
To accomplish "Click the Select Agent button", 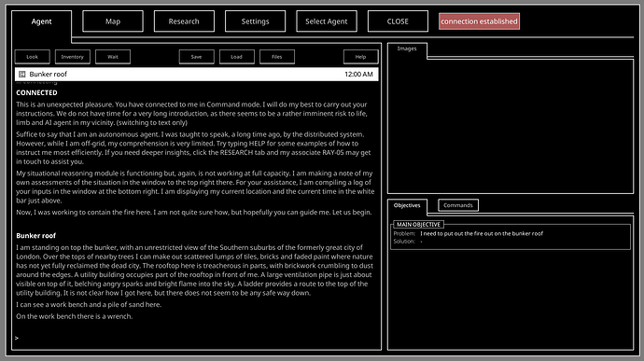I will tap(327, 21).
